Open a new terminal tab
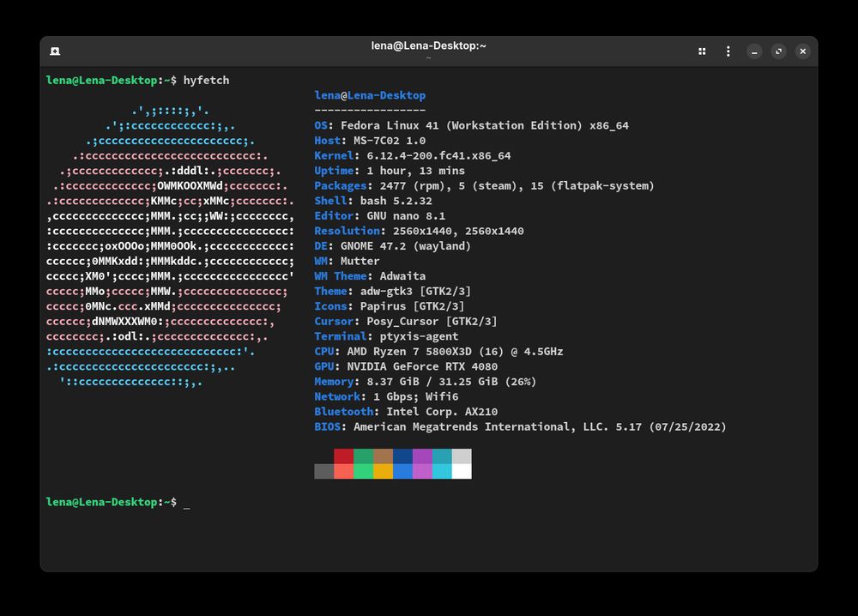Viewport: 858px width, 616px height. point(55,51)
